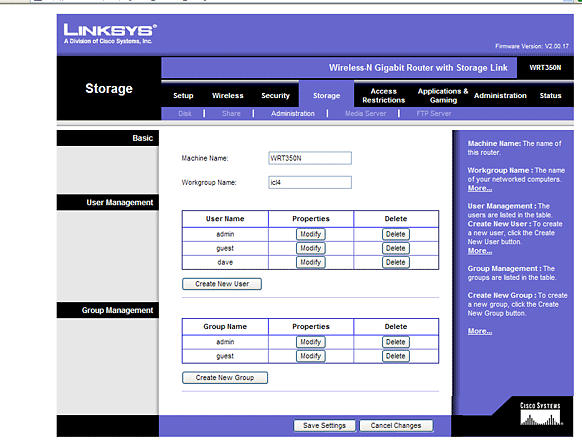Click Save Settings button
582x441 pixels.
click(x=324, y=425)
